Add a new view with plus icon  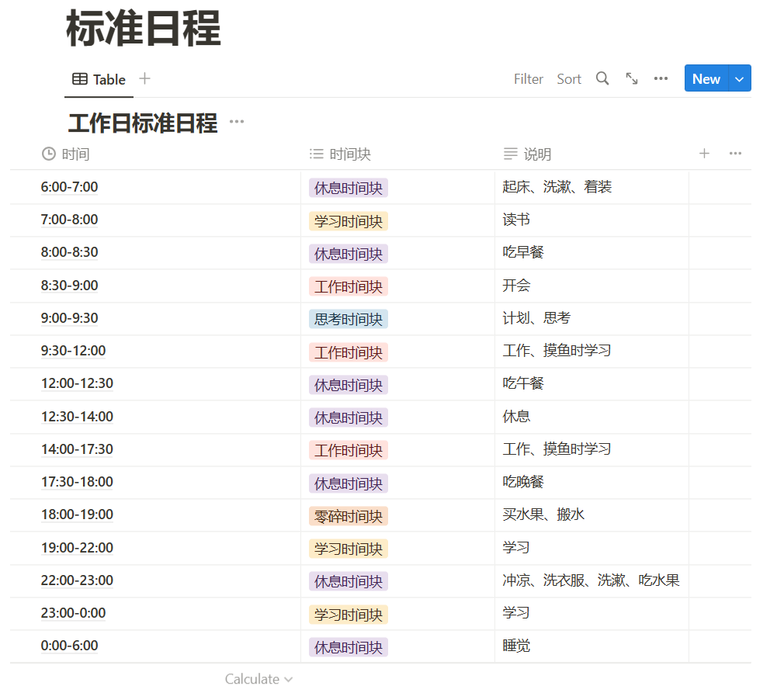[144, 78]
